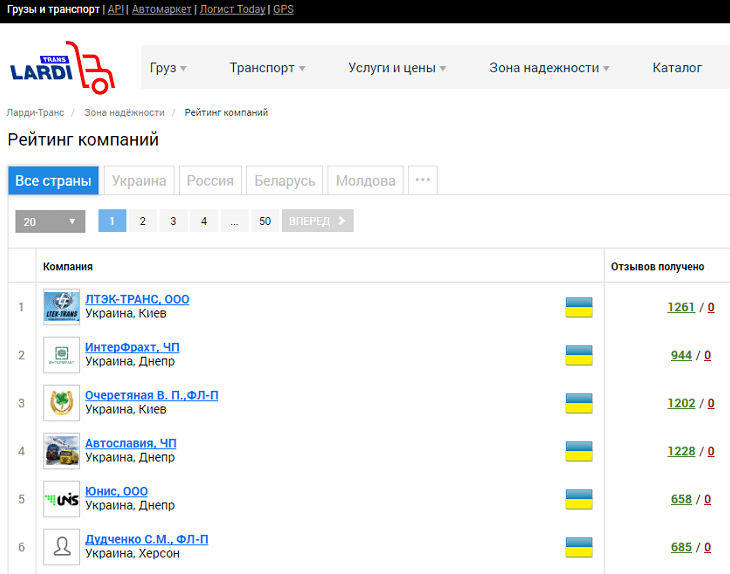Click Ukraine flag in Очеретяная row
730x574 pixels.
point(579,403)
